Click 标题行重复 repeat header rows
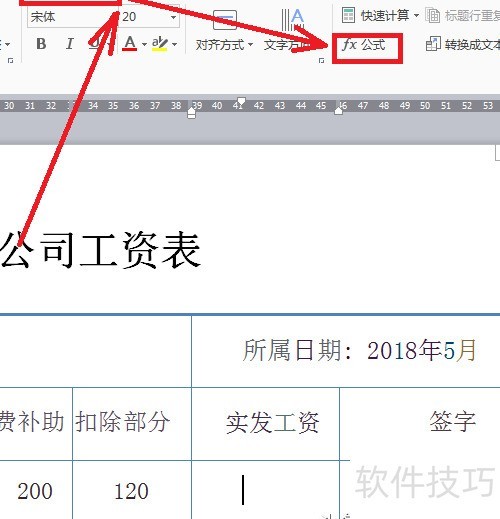Screen dimensions: 500x519 (463, 15)
